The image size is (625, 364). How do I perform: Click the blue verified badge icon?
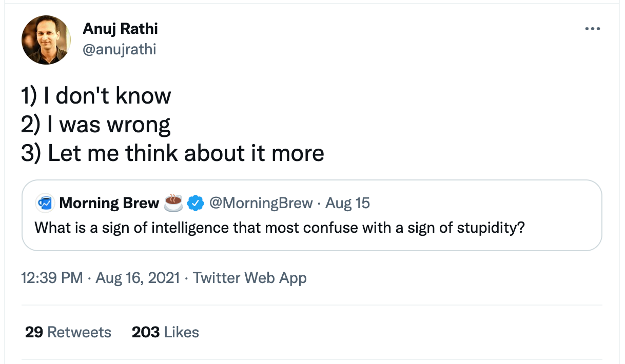point(195,204)
